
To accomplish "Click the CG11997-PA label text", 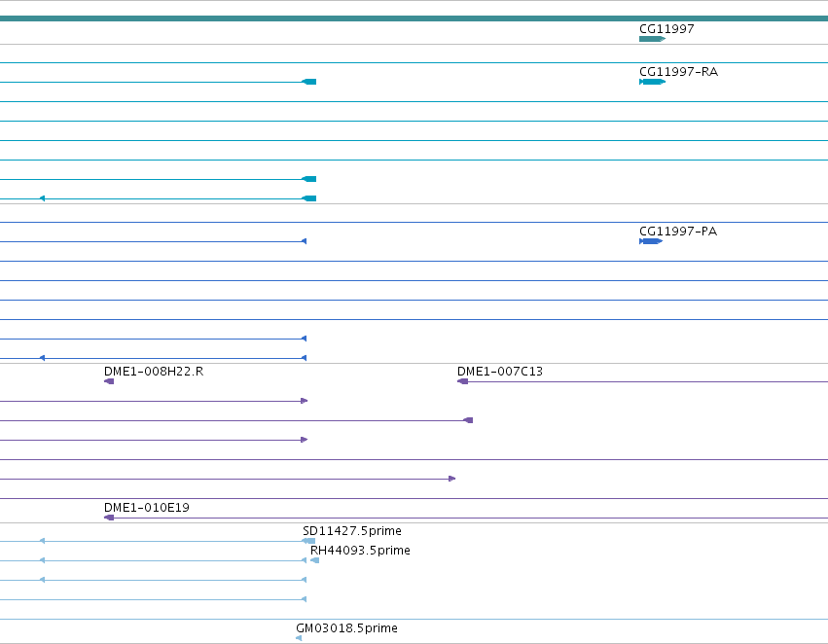I will [x=678, y=232].
